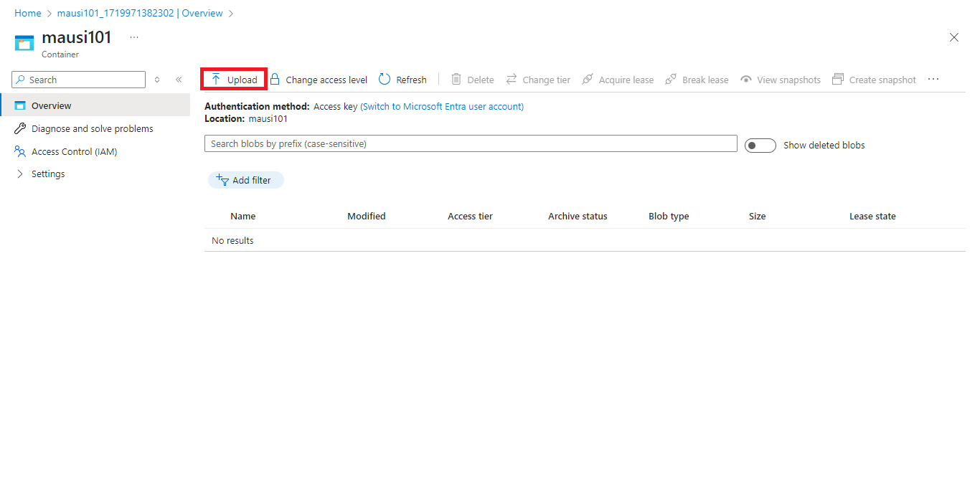
Task: Click the Delete button text
Action: 481,80
